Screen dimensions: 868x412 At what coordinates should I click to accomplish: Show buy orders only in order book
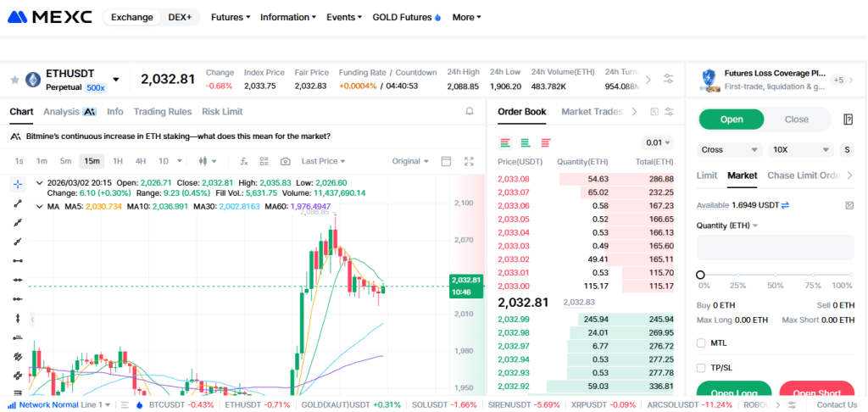526,142
